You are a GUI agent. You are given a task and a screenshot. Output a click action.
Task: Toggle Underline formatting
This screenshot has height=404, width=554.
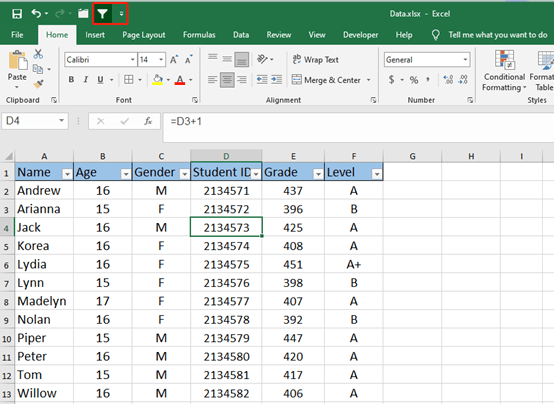pos(100,80)
